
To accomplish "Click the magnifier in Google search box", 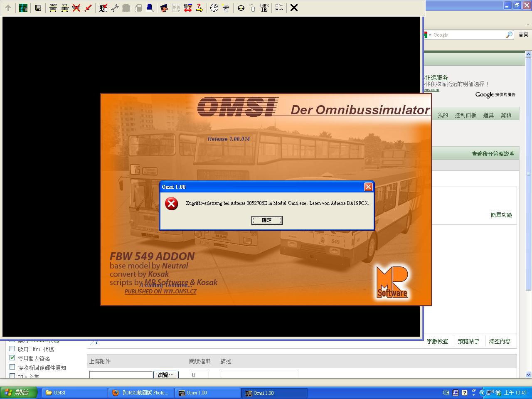I will 509,35.
